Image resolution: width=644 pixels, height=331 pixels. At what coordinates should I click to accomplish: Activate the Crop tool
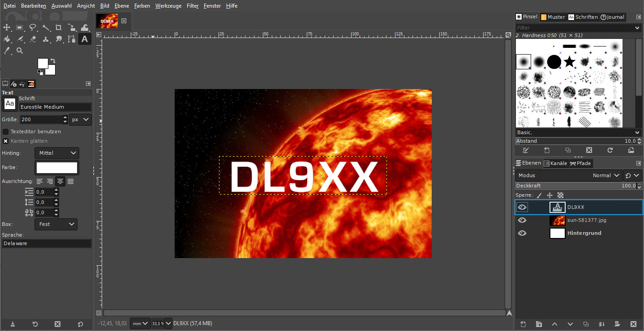(x=58, y=27)
